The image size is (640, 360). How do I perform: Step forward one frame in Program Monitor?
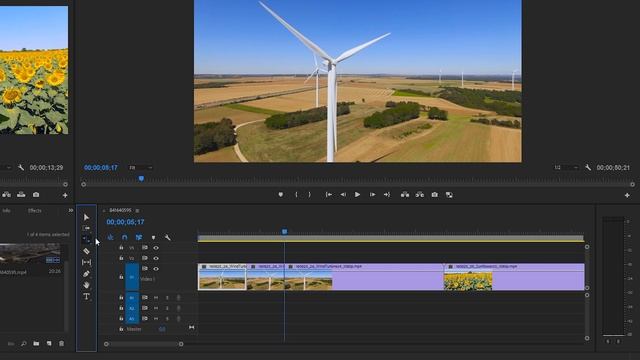[x=372, y=195]
